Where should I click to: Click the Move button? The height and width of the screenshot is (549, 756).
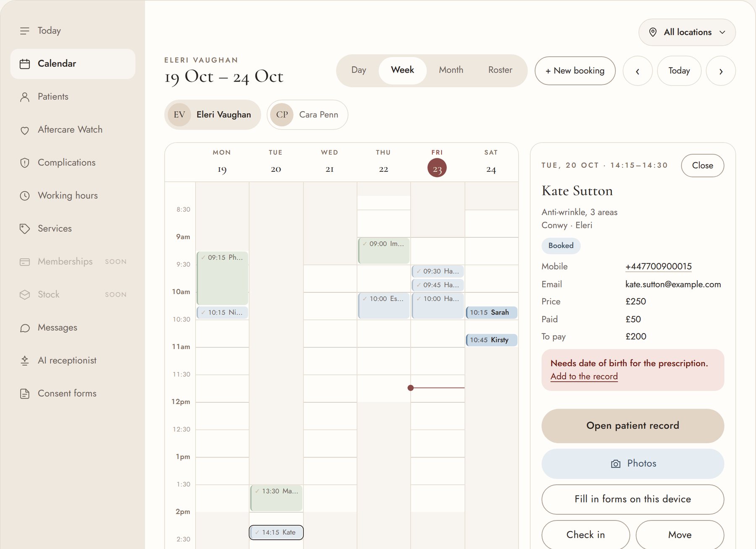(x=680, y=535)
